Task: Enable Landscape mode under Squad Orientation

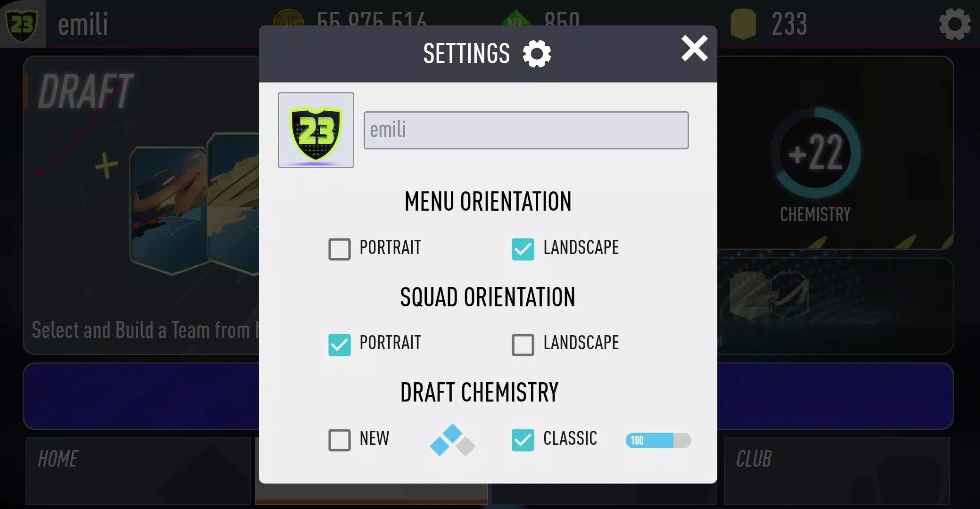Action: pos(523,344)
